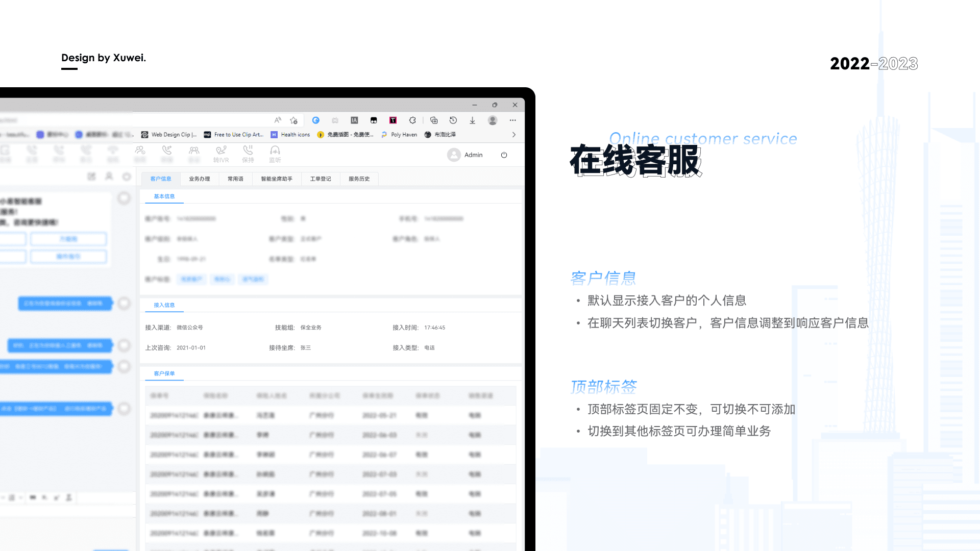The height and width of the screenshot is (551, 980).
Task: Click the 转IVR transfer icon
Action: (x=220, y=151)
